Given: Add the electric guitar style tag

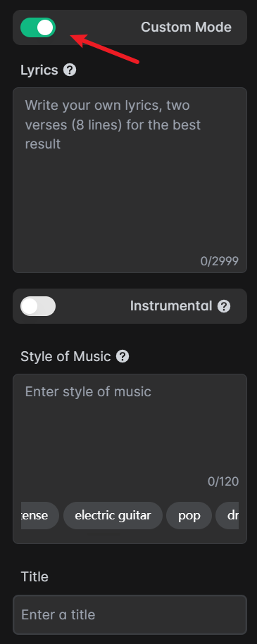Looking at the screenshot, I should pos(113,515).
